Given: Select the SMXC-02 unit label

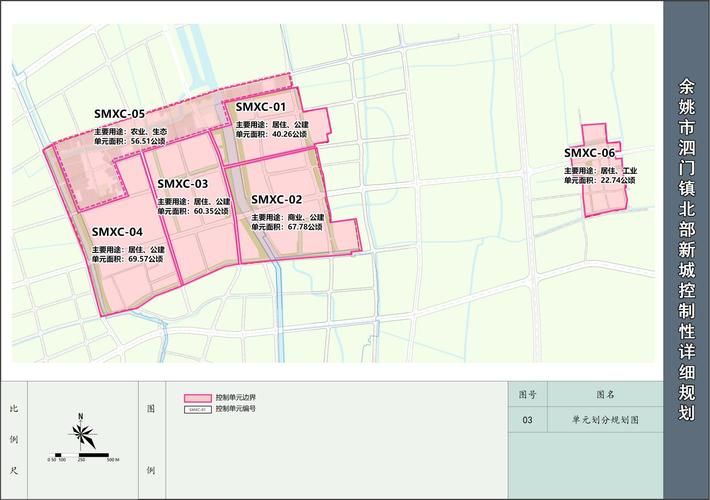Looking at the screenshot, I should point(276,200).
